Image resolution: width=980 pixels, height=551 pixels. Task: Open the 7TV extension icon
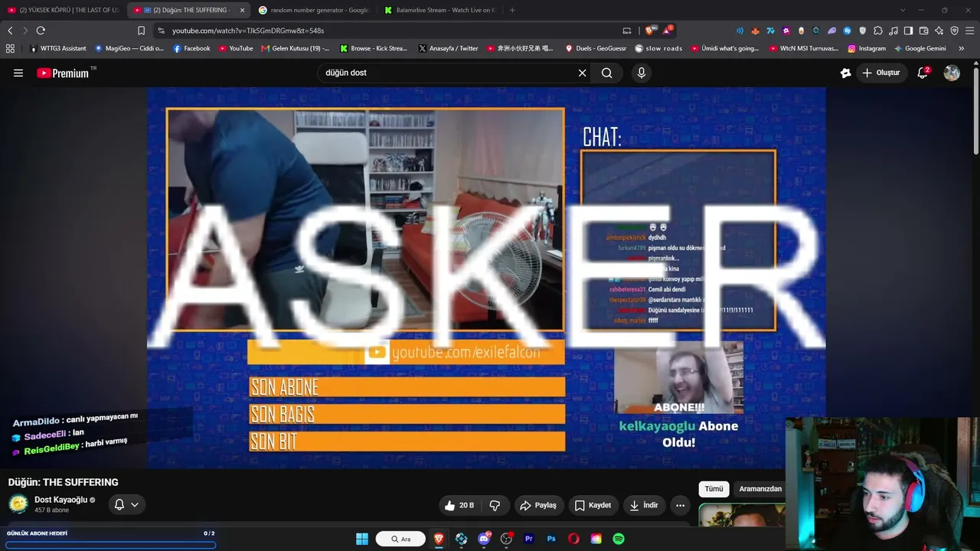(x=770, y=31)
